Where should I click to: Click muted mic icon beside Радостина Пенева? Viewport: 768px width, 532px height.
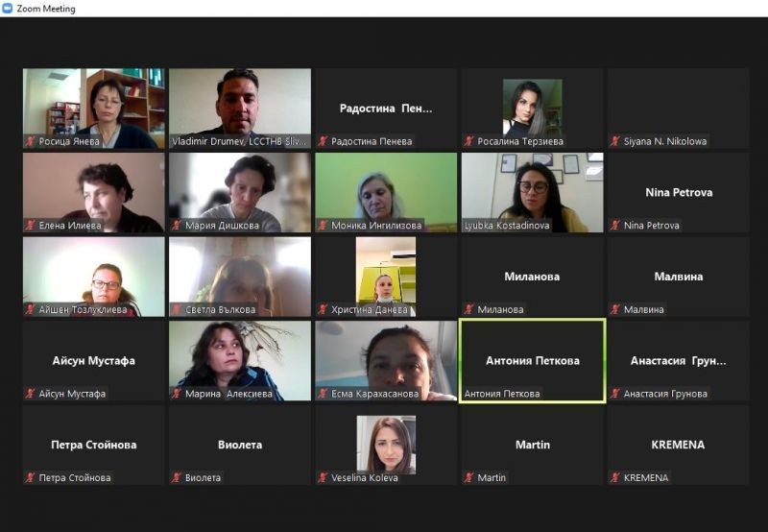[323, 141]
